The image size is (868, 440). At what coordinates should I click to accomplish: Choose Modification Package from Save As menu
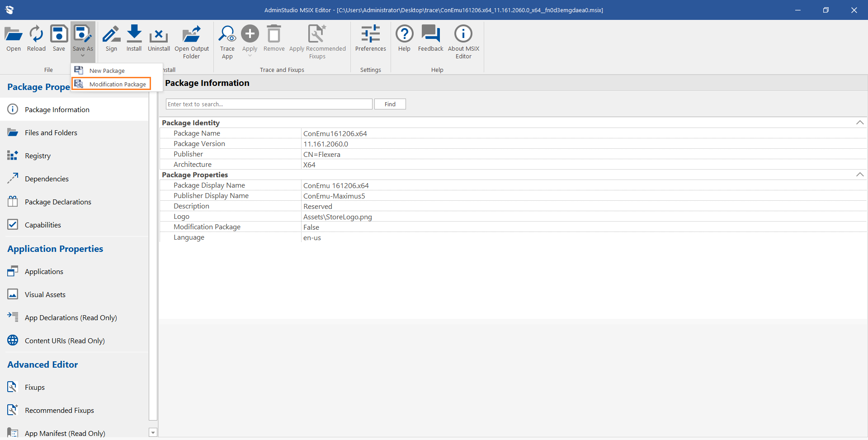[117, 84]
